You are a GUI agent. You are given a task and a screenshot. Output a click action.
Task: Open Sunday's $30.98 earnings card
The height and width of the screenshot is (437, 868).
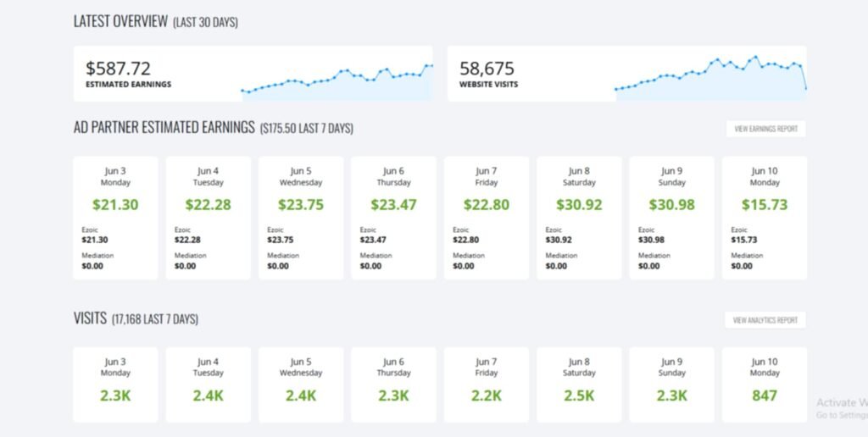click(x=671, y=217)
